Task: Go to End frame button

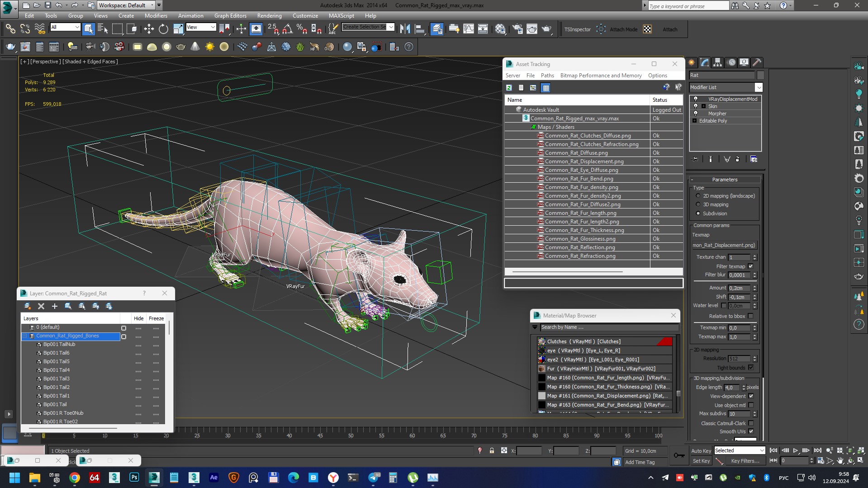Action: [817, 450]
